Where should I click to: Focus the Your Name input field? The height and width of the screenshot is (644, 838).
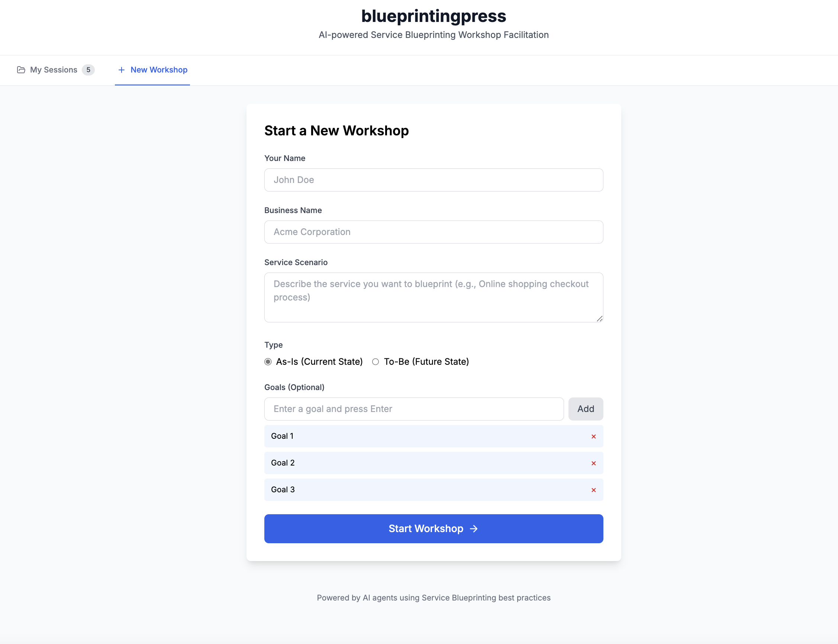(x=433, y=180)
